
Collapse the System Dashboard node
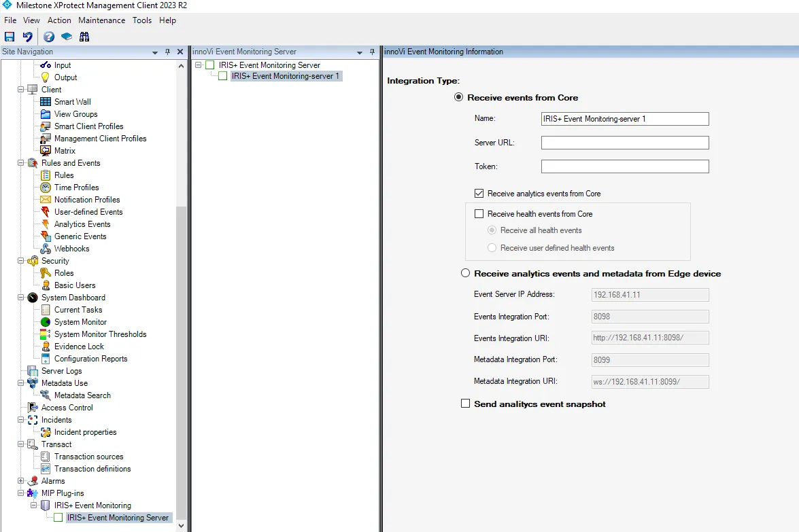click(x=21, y=298)
